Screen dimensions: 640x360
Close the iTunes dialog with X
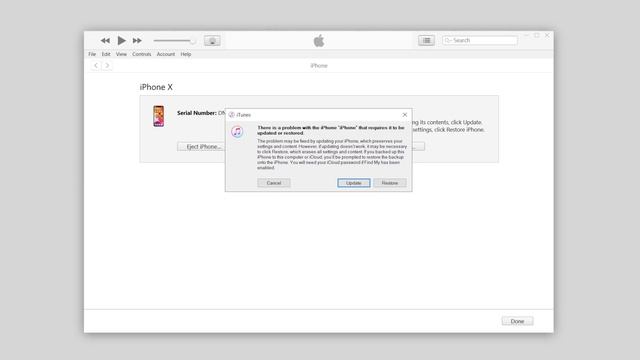point(404,115)
